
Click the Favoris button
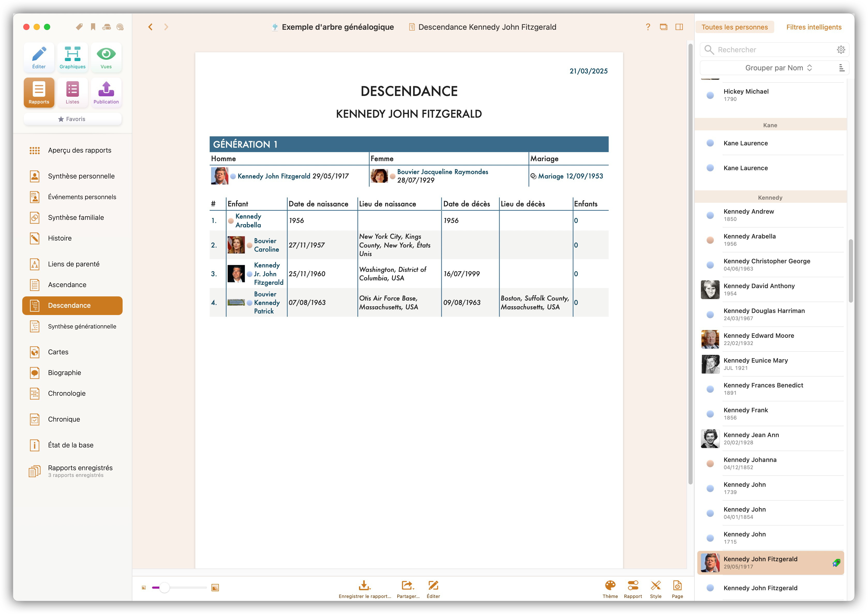pos(72,119)
